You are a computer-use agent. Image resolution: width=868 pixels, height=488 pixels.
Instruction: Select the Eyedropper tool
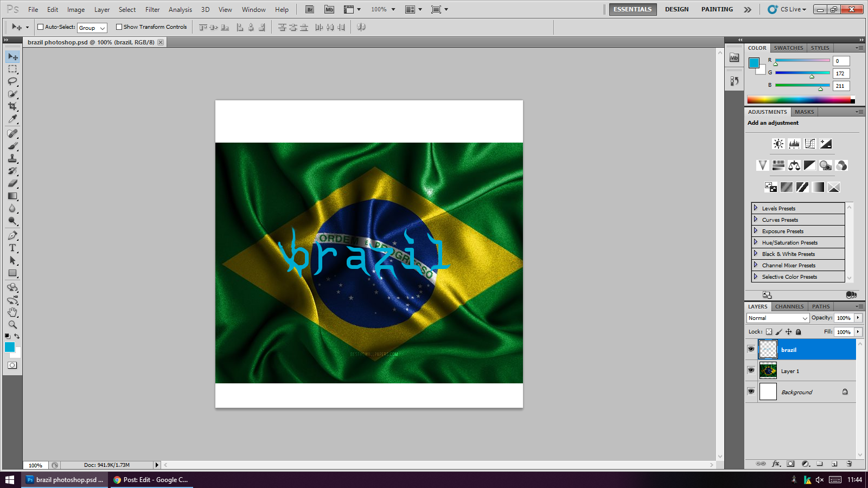click(x=12, y=119)
